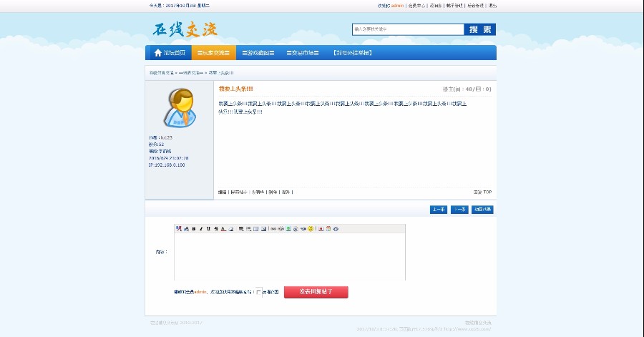Click the insert hyperlink icon
Screen dimensions: 644x337
tap(273, 229)
